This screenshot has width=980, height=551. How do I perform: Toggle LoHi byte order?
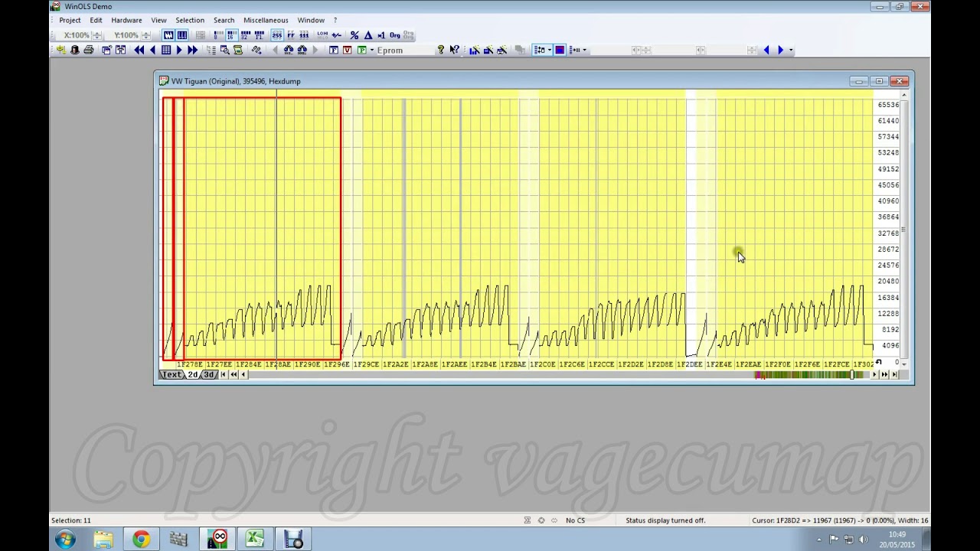click(322, 35)
